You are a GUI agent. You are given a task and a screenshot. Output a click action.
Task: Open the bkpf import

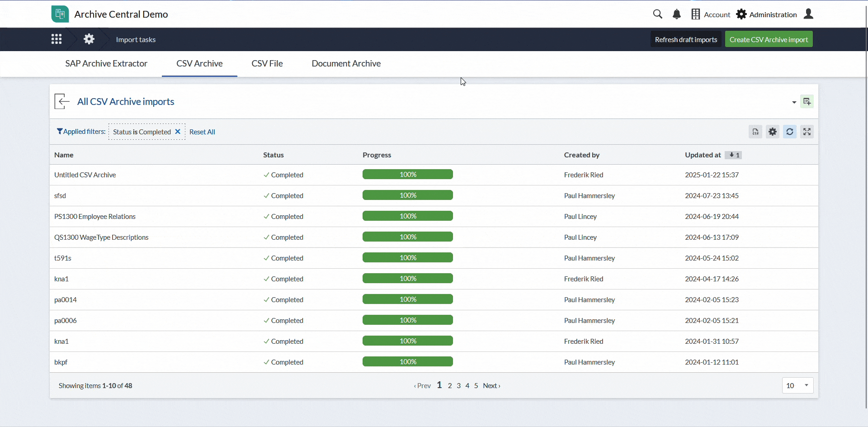434,362
